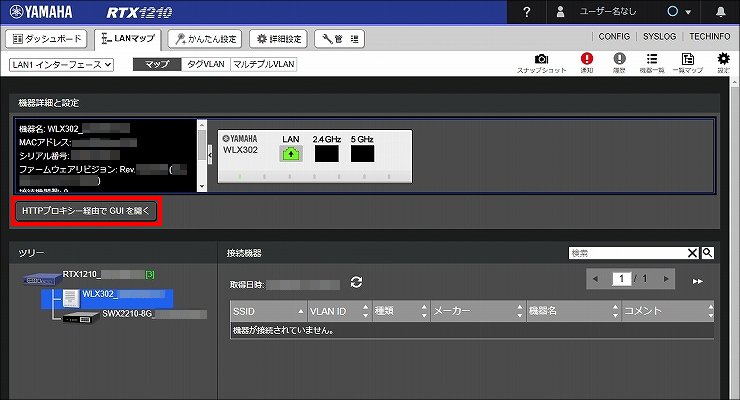Open the SYSLOG link
Screen dimensions: 740x400
tap(659, 36)
